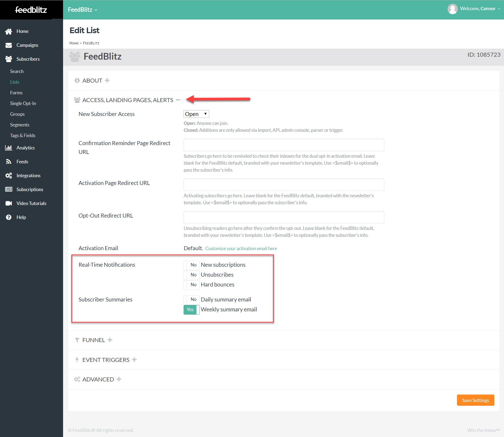Click the Subscriber Summaries label
This screenshot has height=437, width=504.
click(x=106, y=300)
